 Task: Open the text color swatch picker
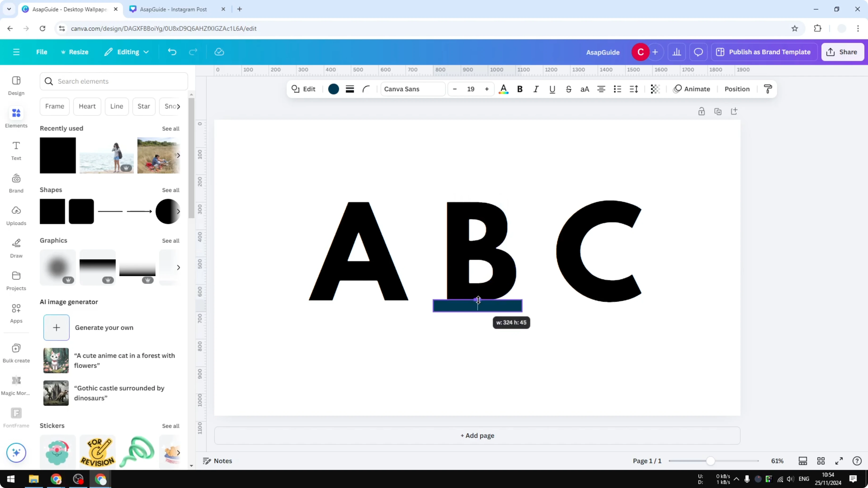[x=504, y=89]
